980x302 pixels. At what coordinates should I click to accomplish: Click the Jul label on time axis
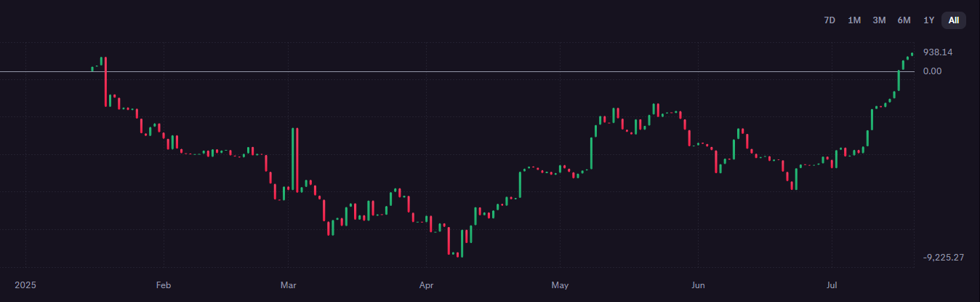click(831, 284)
